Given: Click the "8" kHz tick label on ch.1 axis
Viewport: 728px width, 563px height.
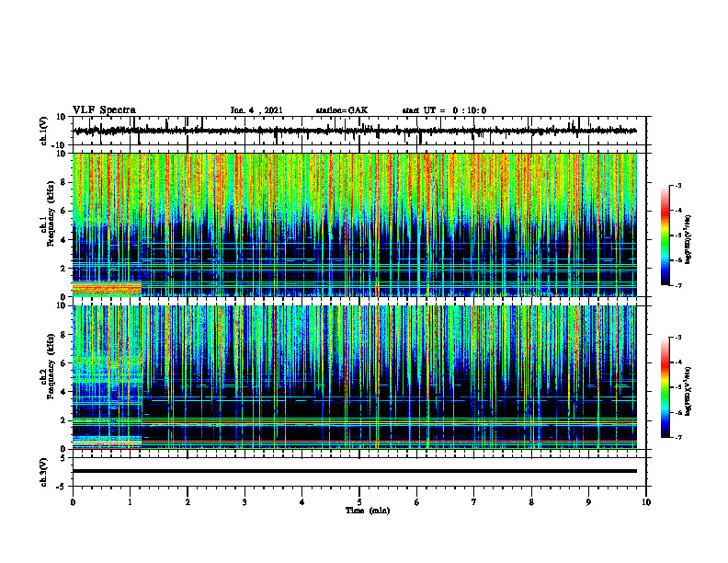Looking at the screenshot, I should (64, 182).
